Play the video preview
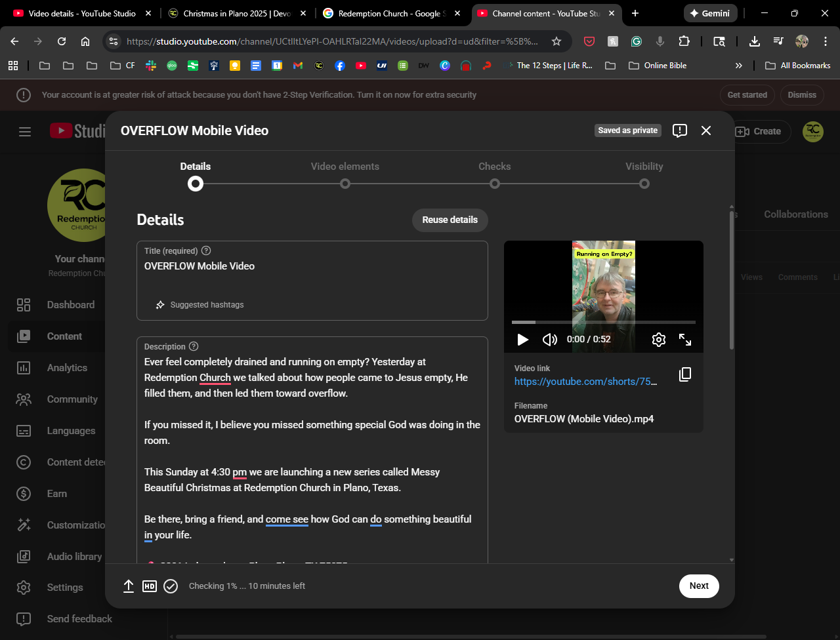Viewport: 840px width, 640px height. [523, 340]
